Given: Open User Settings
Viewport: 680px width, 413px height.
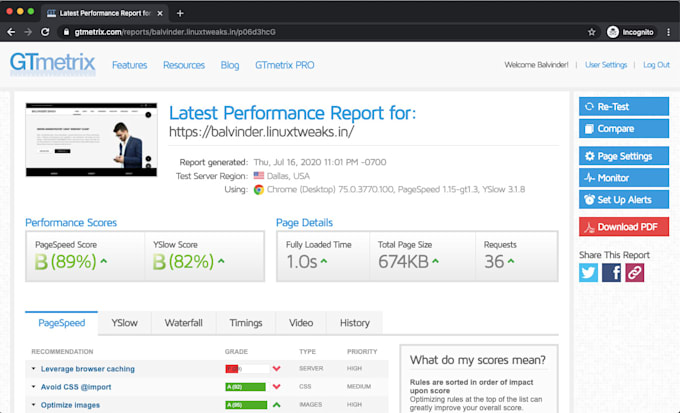Looking at the screenshot, I should pos(606,65).
